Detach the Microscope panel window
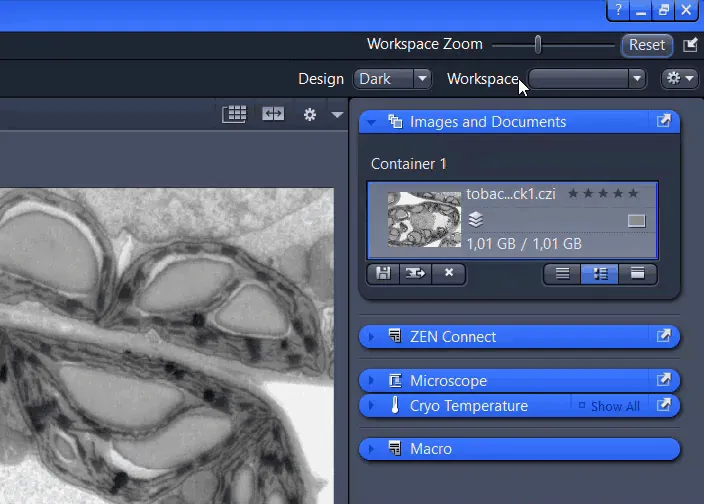The width and height of the screenshot is (704, 504). pos(663,380)
